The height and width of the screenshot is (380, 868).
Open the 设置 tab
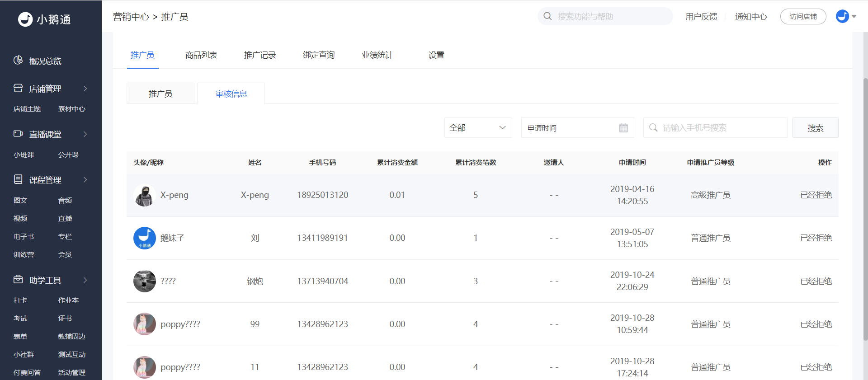pyautogui.click(x=436, y=55)
